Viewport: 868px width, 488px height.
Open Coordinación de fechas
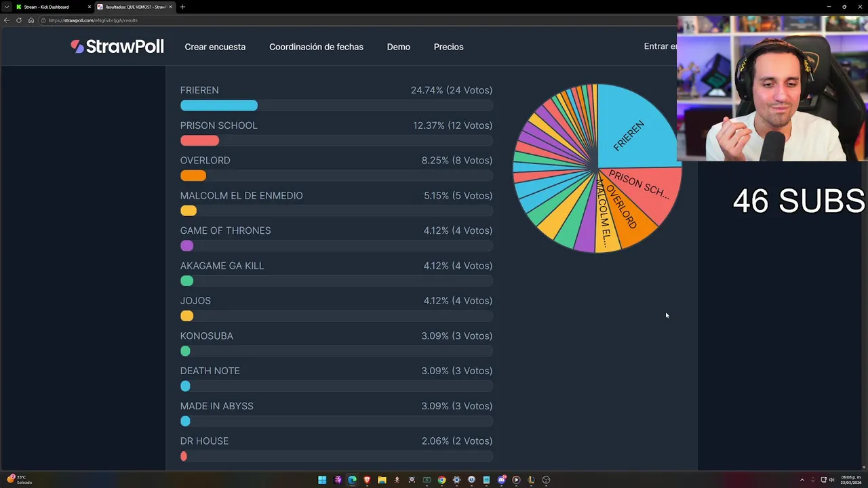pos(316,47)
